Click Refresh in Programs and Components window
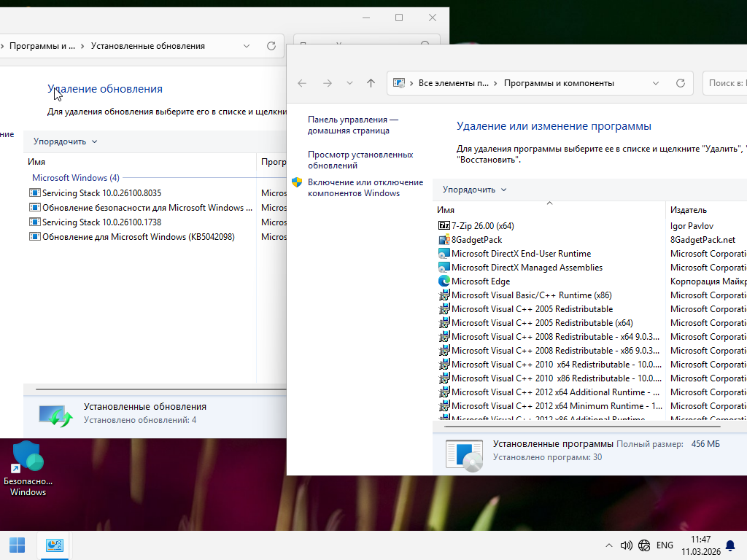This screenshot has width=747, height=560. click(x=681, y=83)
